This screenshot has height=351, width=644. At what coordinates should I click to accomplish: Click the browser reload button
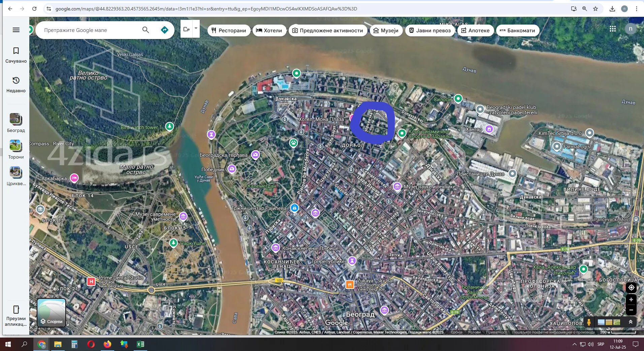point(34,9)
